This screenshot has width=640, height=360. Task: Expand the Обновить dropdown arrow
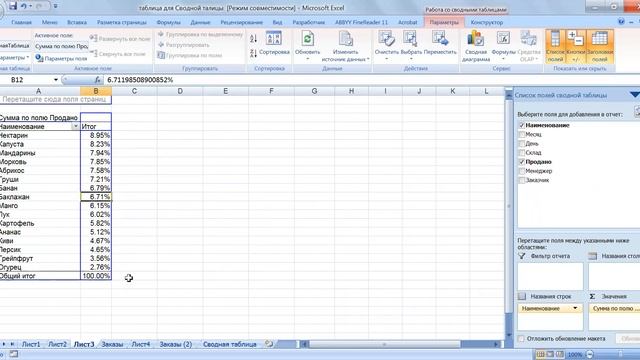pos(307,59)
